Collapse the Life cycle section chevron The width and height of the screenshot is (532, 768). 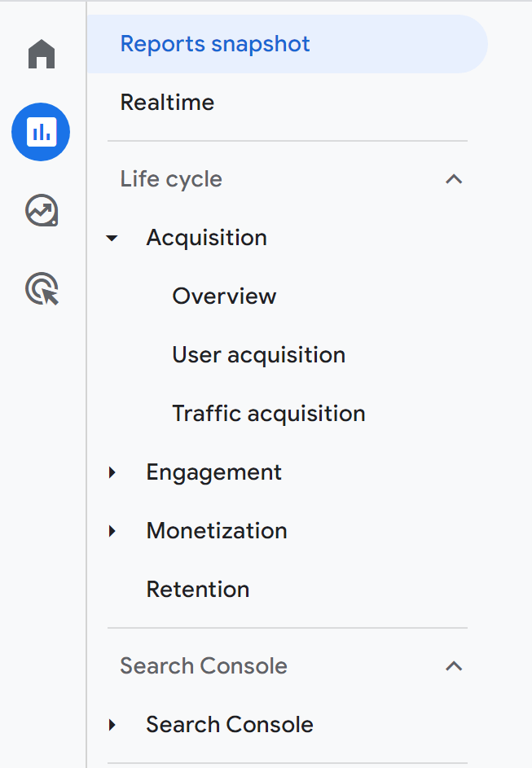point(454,179)
